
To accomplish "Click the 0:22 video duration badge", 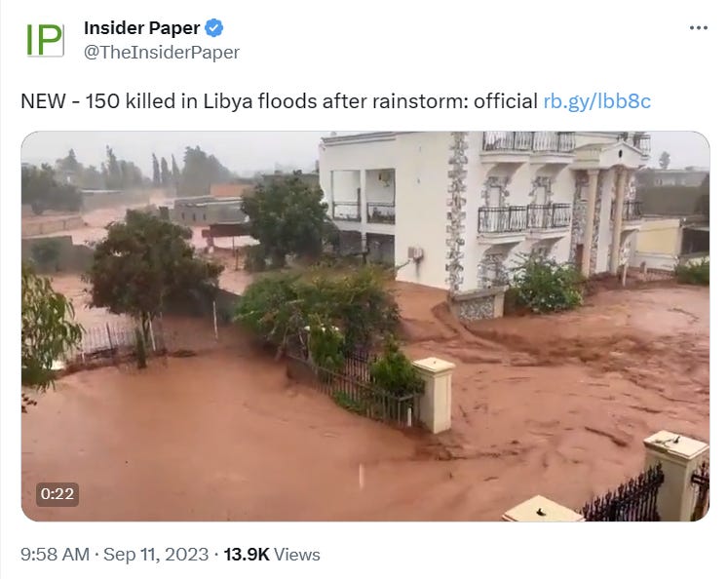I will click(57, 494).
